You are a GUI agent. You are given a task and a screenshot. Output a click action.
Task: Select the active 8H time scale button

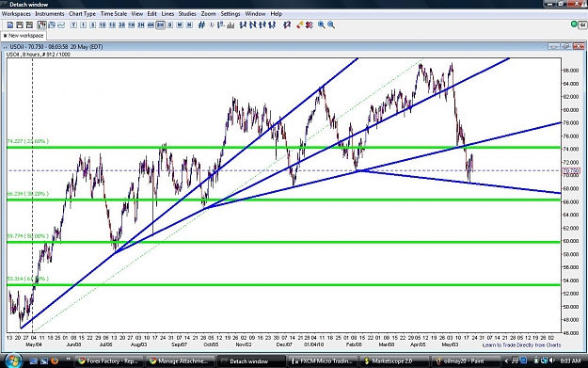click(x=161, y=25)
